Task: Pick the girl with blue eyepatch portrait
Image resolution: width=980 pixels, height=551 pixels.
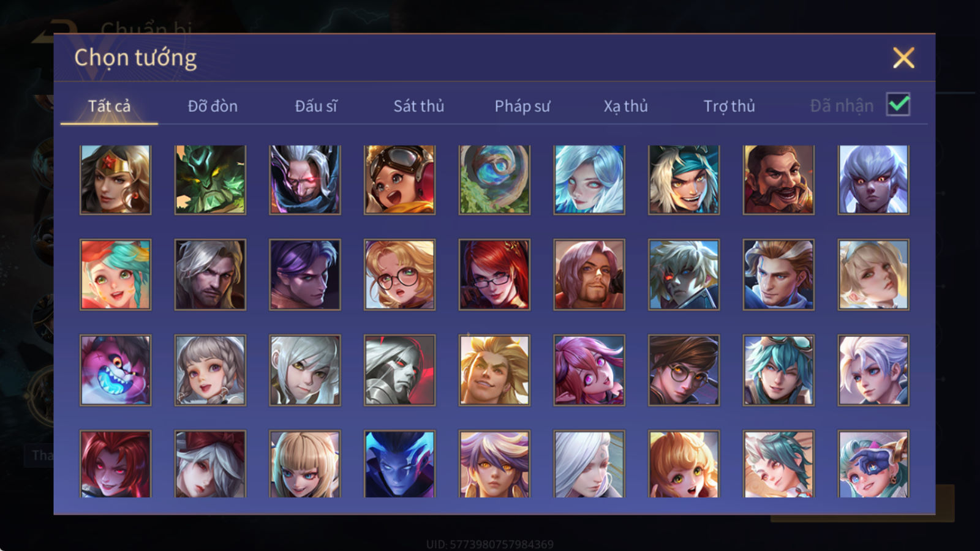Action: (x=873, y=463)
